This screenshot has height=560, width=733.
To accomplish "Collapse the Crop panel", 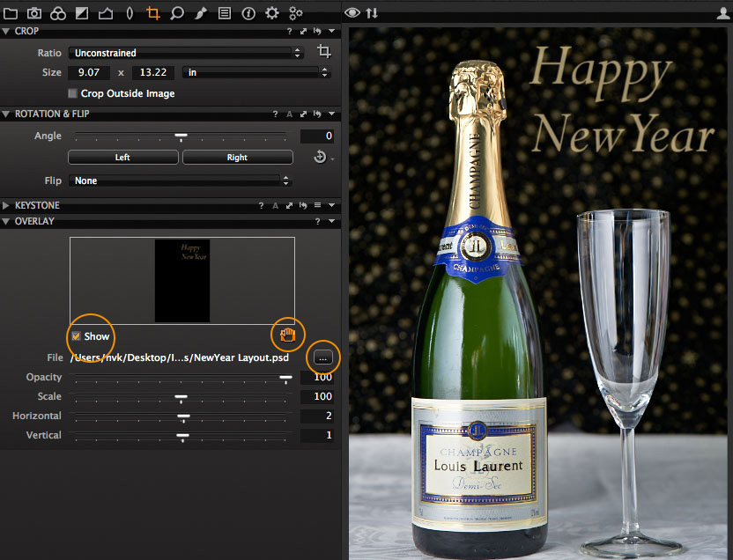I will [6, 32].
